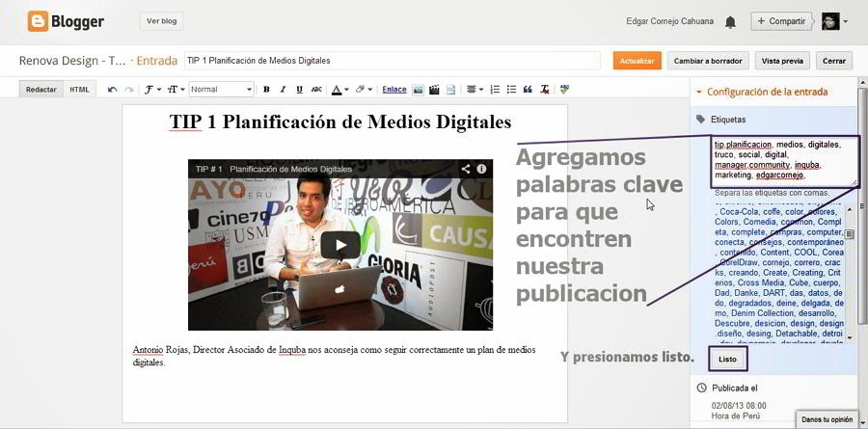The image size is (868, 429).
Task: Open info on the embedded video
Action: (481, 169)
